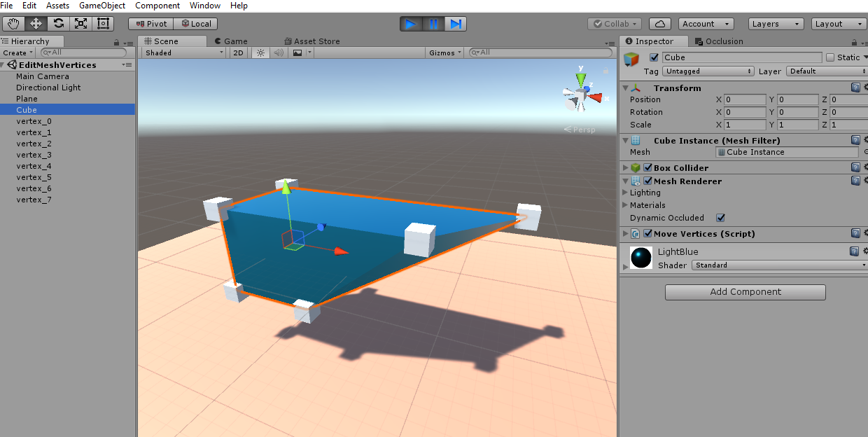Select the Rotate tool icon
This screenshot has width=868, height=437.
point(58,24)
